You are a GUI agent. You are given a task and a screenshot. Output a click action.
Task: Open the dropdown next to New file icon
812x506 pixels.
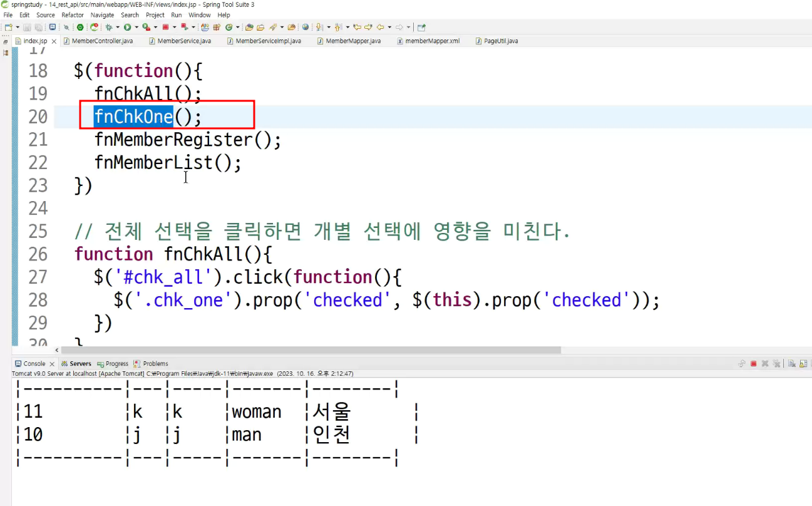click(x=18, y=28)
